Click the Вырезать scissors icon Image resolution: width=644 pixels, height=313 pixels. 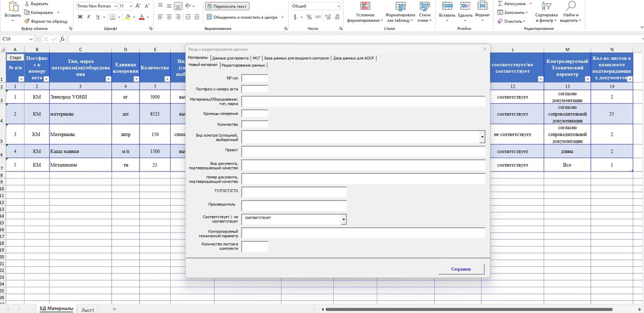[x=26, y=4]
